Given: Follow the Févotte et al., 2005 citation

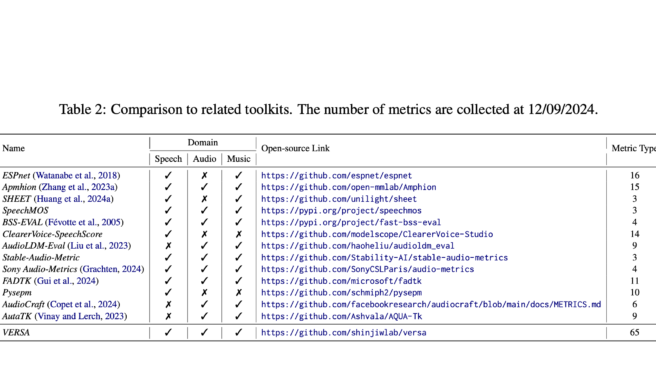Looking at the screenshot, I should [x=85, y=223].
